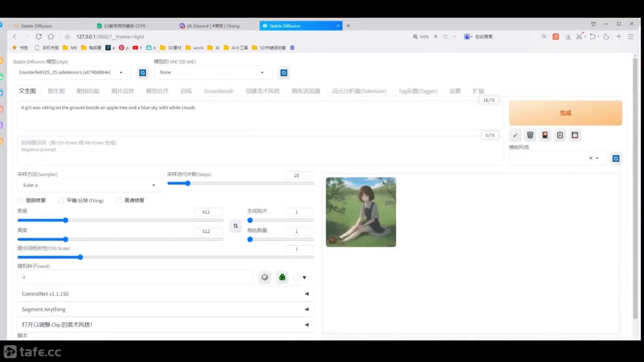
Task: Enable the 高清修复 hires fix checkbox
Action: pyautogui.click(x=118, y=200)
